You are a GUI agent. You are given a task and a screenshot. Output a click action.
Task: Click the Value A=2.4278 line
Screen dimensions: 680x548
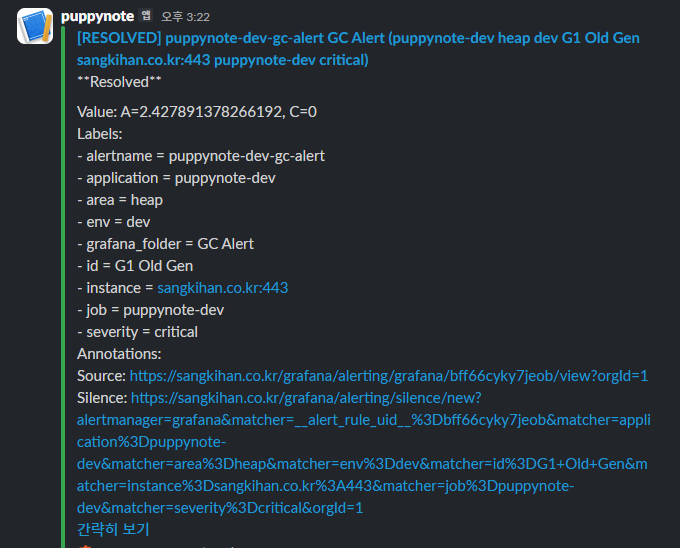pyautogui.click(x=197, y=112)
